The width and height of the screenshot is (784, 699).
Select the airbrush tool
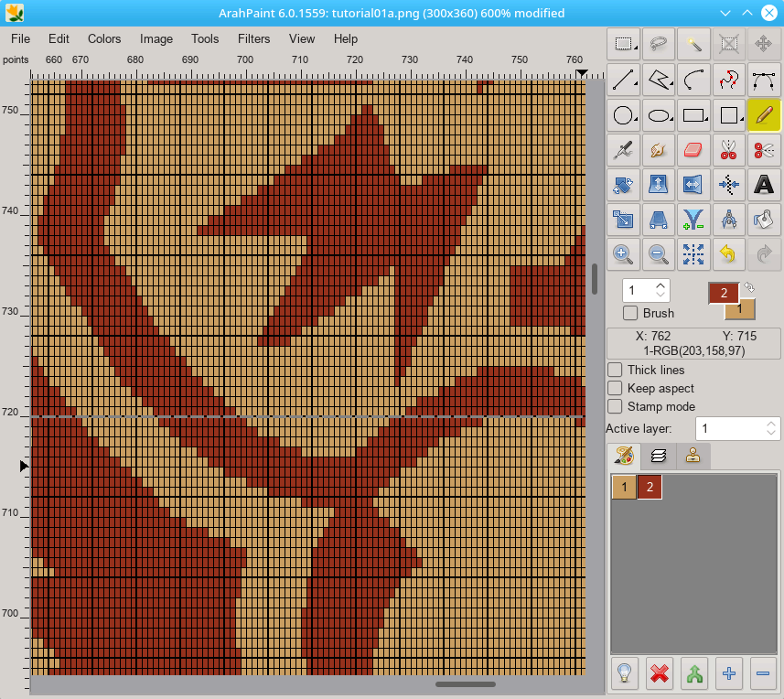[x=624, y=149]
